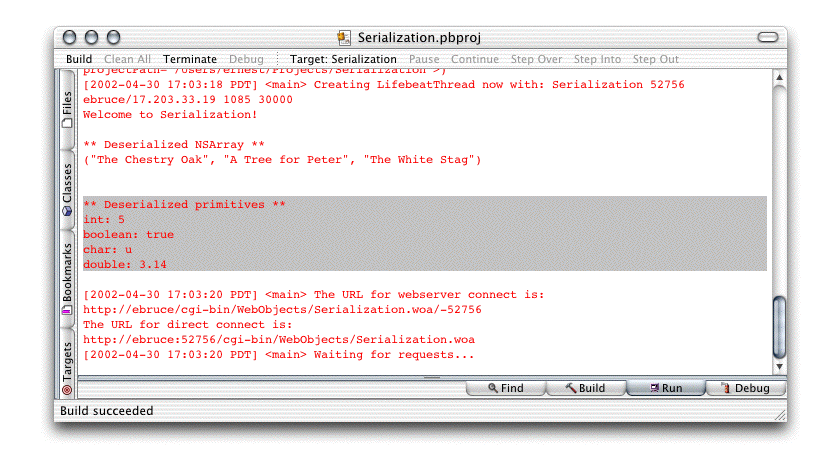Click the Debug toolbar item
The height and width of the screenshot is (465, 837).
[x=246, y=59]
